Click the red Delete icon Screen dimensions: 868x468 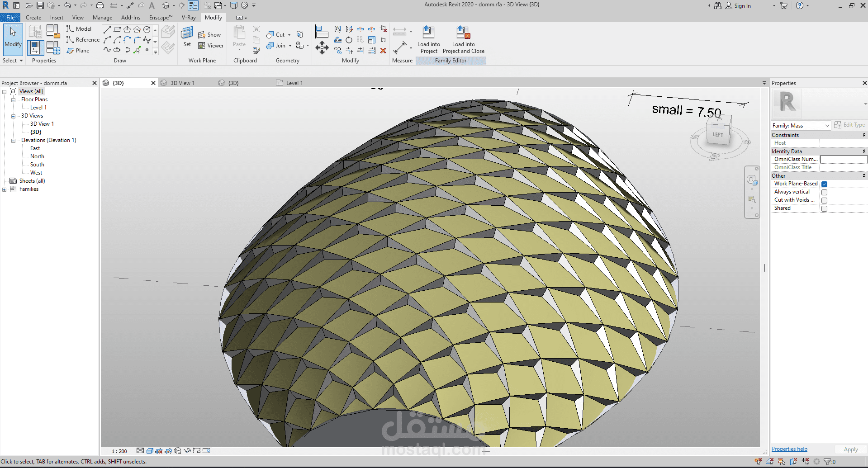click(x=383, y=51)
